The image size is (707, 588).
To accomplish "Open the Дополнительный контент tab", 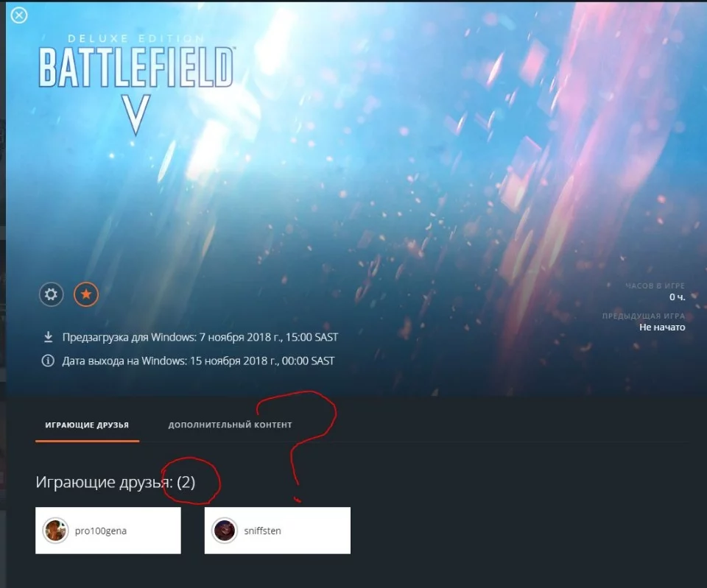I will point(230,425).
